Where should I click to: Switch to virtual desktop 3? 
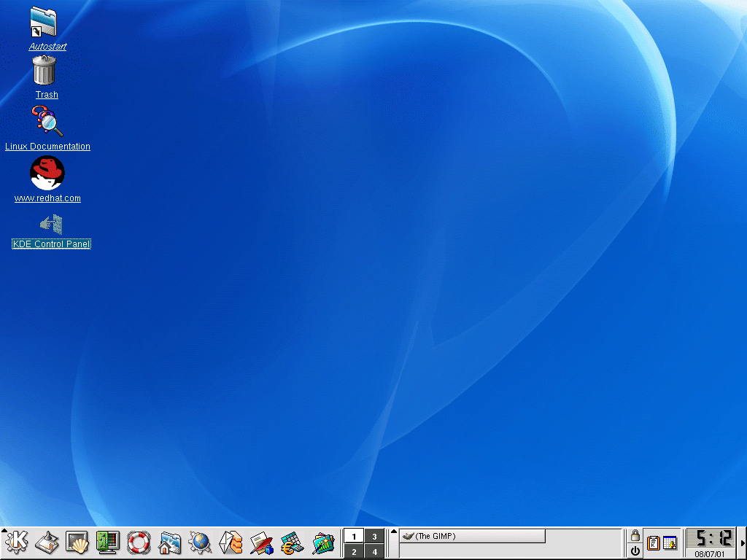pyautogui.click(x=374, y=536)
